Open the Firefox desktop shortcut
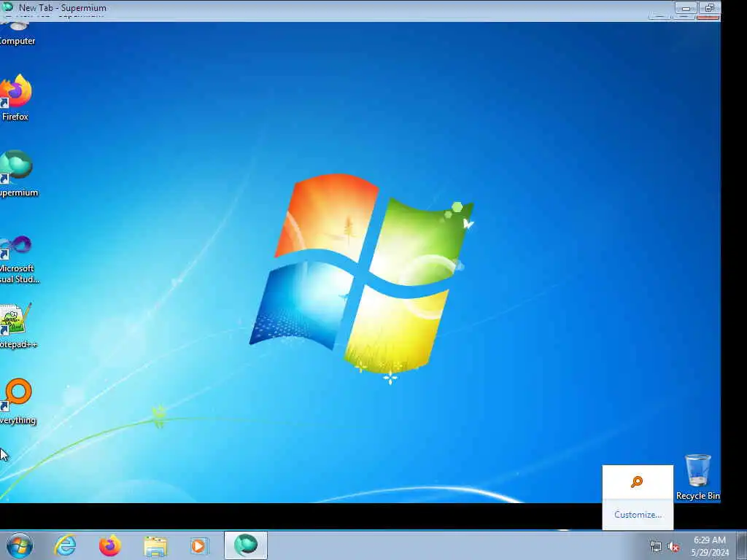The width and height of the screenshot is (747, 560). [16, 98]
